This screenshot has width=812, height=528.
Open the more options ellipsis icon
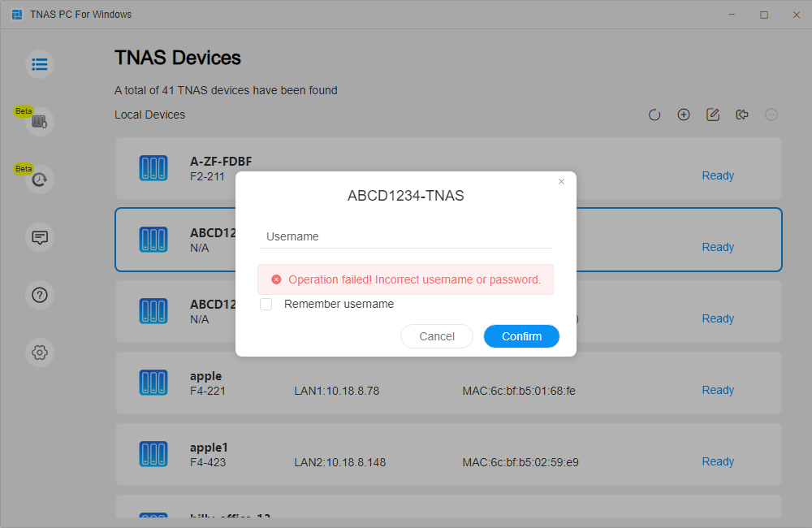[x=771, y=115]
